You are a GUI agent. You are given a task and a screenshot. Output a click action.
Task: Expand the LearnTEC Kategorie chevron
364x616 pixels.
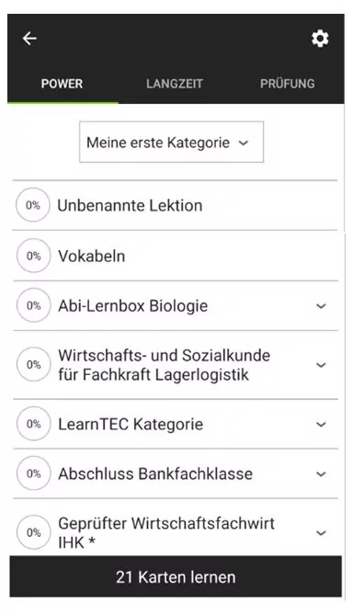[x=321, y=424]
